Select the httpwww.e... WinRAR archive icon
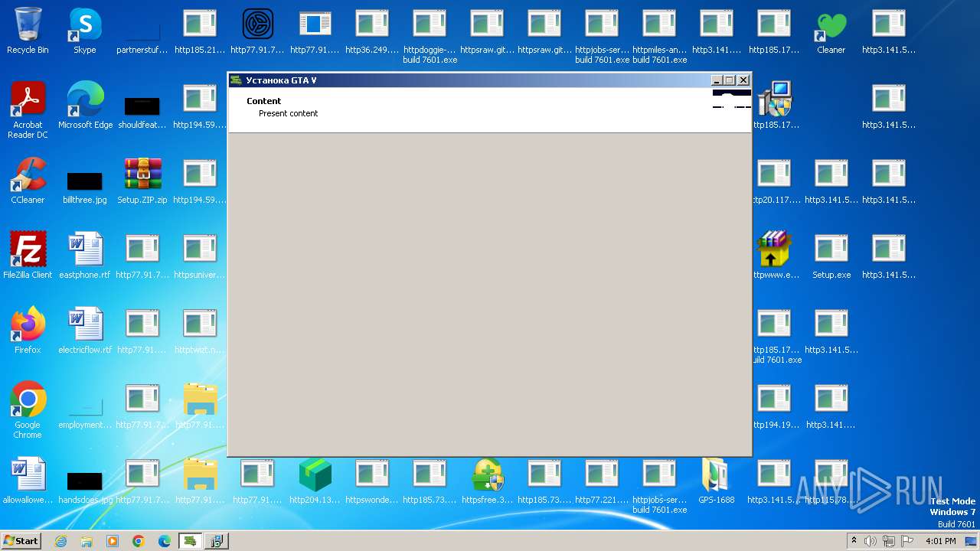The height and width of the screenshot is (551, 980). click(775, 256)
